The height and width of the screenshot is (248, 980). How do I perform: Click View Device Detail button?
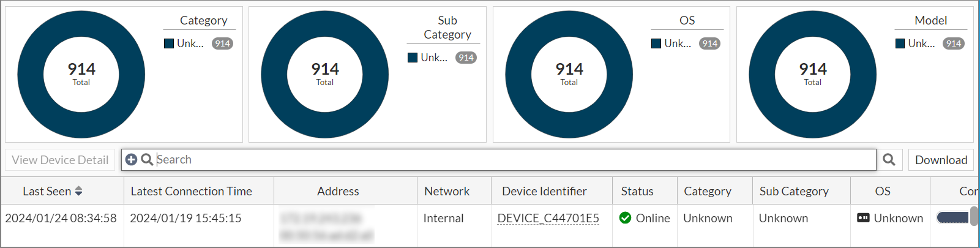pyautogui.click(x=60, y=160)
